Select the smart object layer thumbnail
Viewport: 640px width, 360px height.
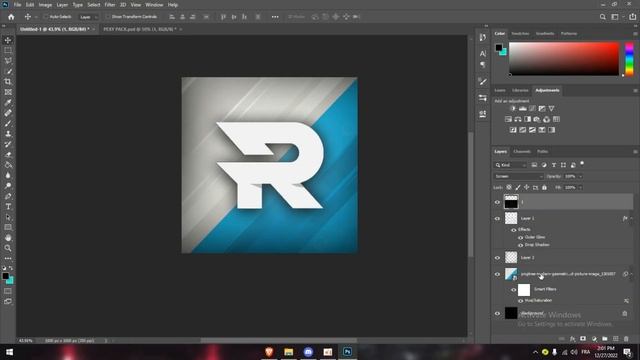tap(511, 274)
